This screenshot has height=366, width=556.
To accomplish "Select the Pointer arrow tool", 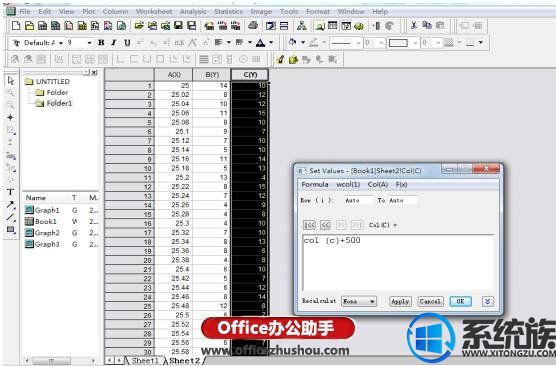I will coord(11,81).
